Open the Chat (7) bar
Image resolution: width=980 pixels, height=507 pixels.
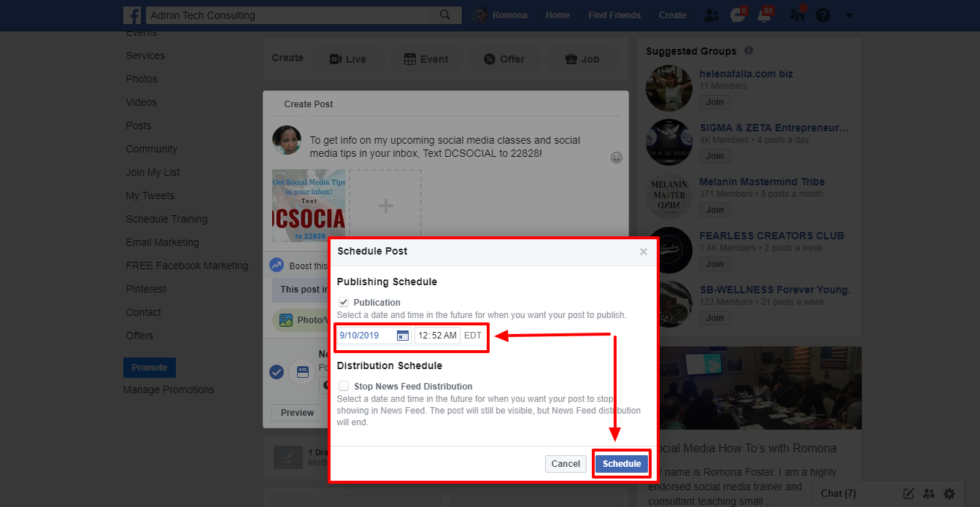[x=838, y=494]
